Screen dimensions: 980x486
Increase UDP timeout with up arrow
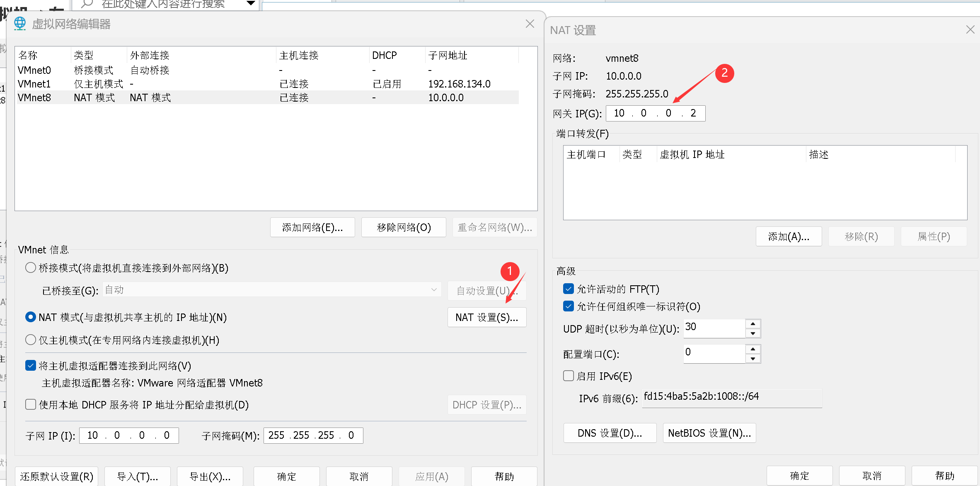pos(753,324)
